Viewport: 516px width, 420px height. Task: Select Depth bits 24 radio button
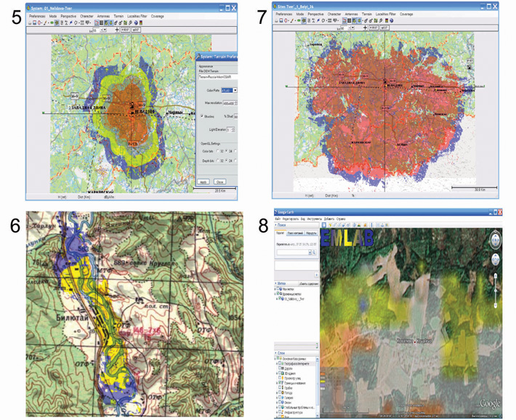click(226, 161)
